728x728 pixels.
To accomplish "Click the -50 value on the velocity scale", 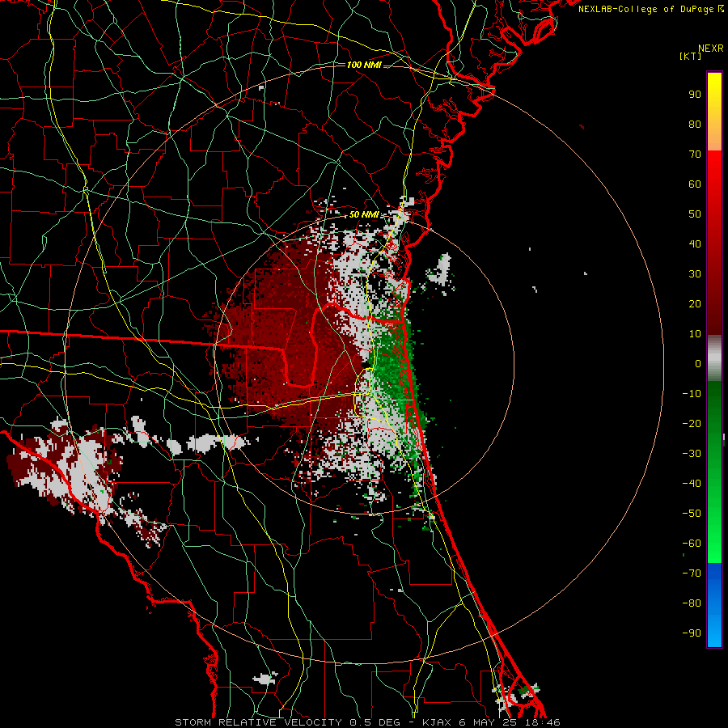I will (692, 514).
